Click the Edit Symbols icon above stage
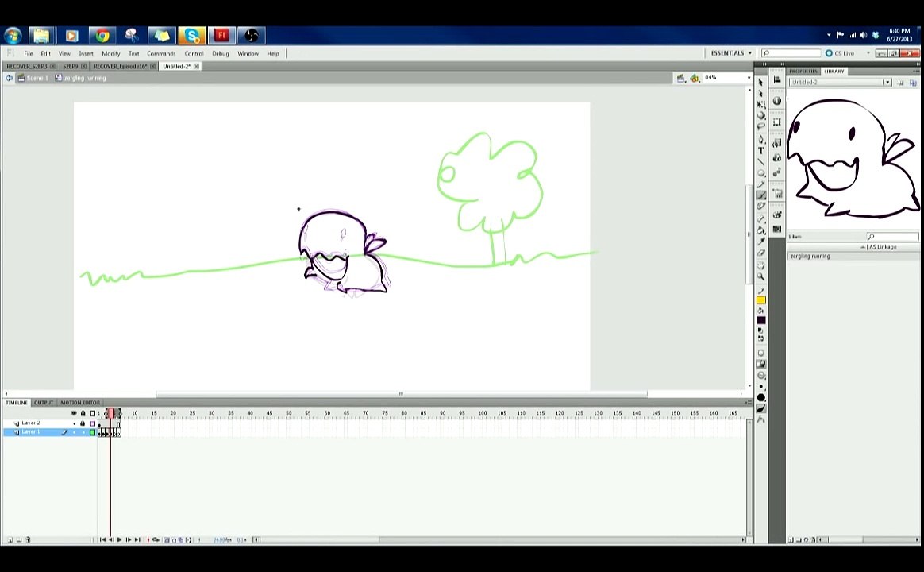Image resolution: width=924 pixels, height=572 pixels. coord(695,79)
